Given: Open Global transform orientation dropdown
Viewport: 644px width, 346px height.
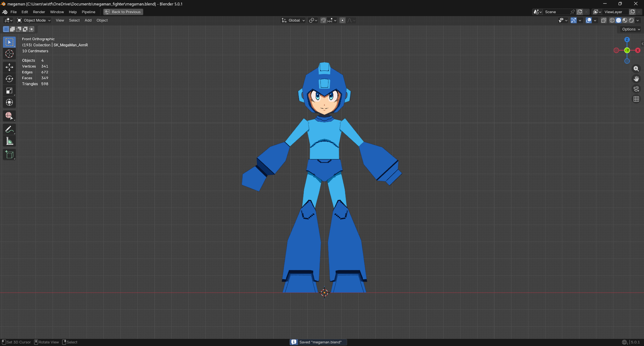Looking at the screenshot, I should [293, 20].
